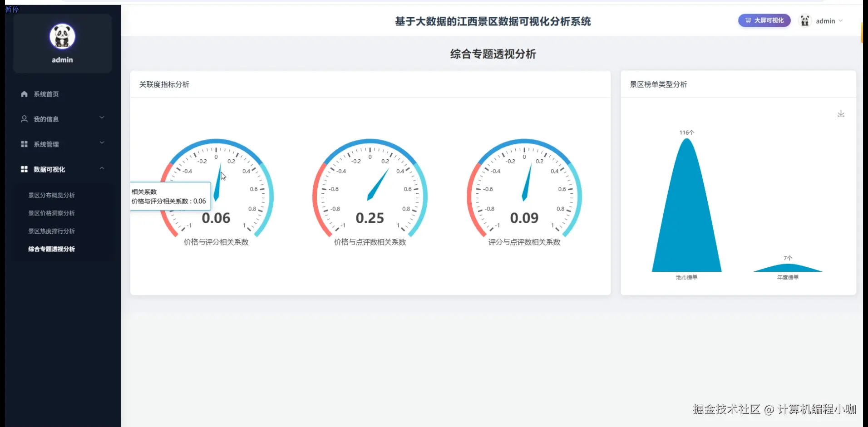
Task: Click the panda avatar in the sidebar
Action: (62, 36)
